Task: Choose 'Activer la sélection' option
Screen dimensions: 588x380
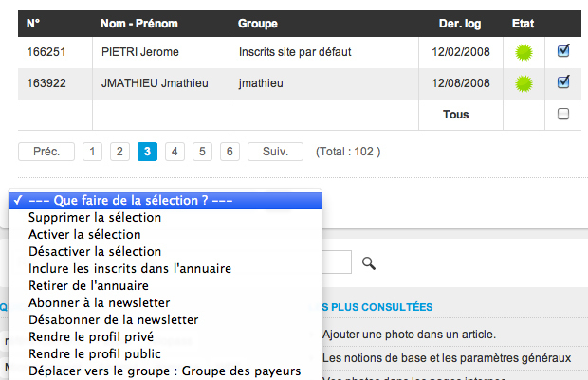Action: (85, 234)
